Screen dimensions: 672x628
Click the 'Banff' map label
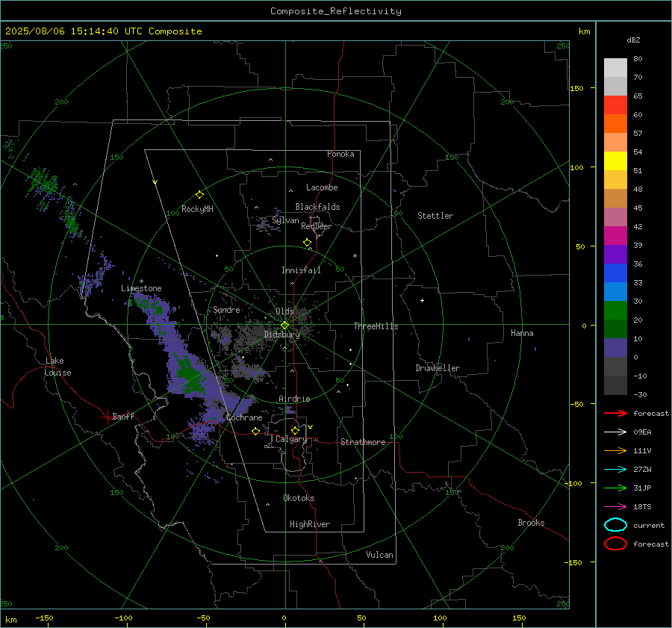coord(123,416)
